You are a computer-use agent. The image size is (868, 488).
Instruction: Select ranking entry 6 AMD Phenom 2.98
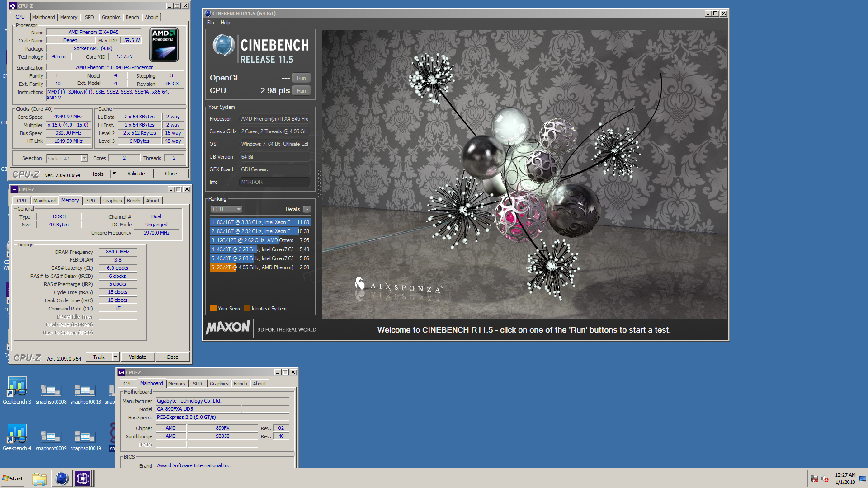(x=260, y=267)
